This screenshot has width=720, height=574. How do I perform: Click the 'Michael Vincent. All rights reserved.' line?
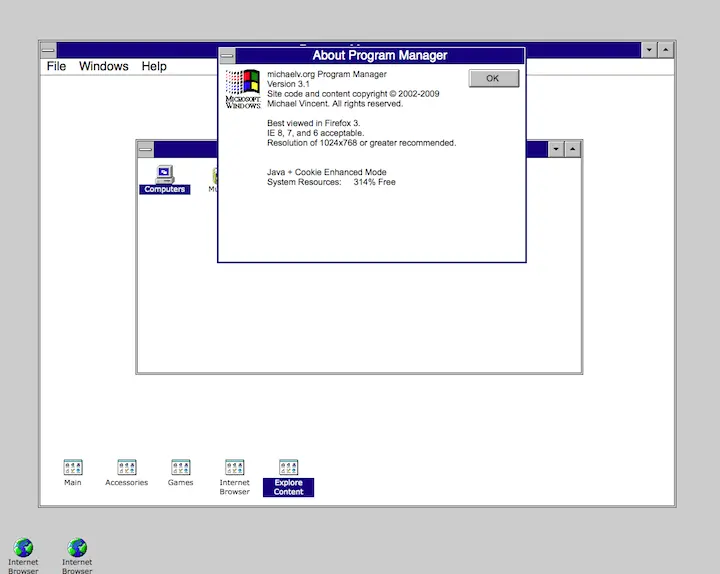[335, 104]
